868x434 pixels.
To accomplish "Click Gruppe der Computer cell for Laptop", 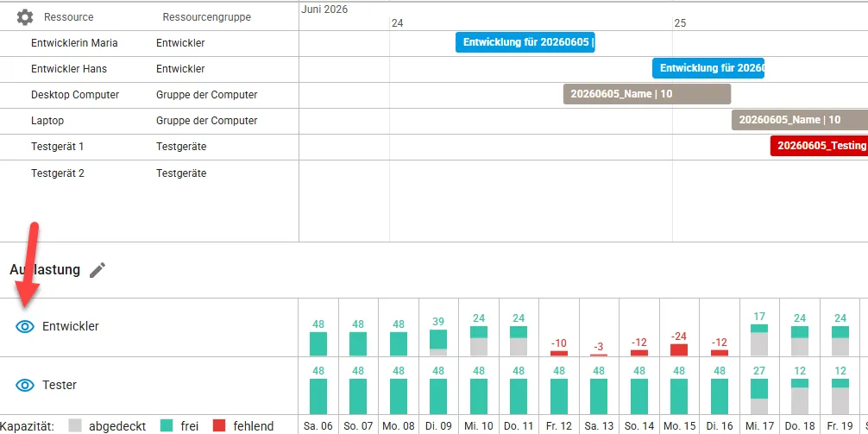I will point(206,121).
